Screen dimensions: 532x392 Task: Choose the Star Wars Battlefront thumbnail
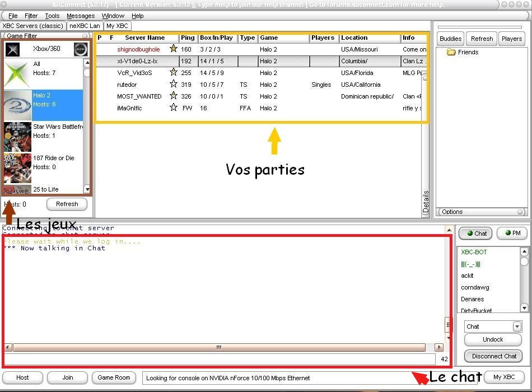pos(17,137)
